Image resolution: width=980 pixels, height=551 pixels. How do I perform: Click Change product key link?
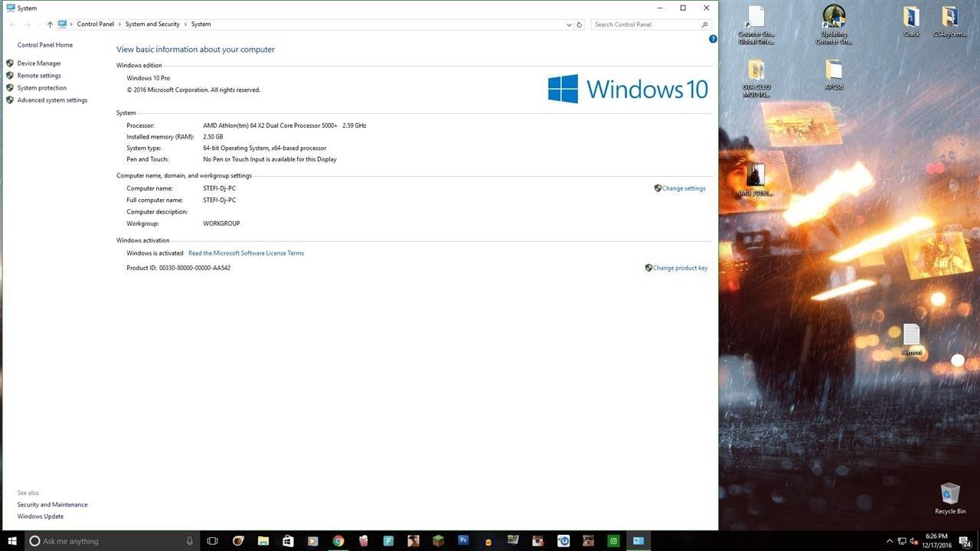680,268
